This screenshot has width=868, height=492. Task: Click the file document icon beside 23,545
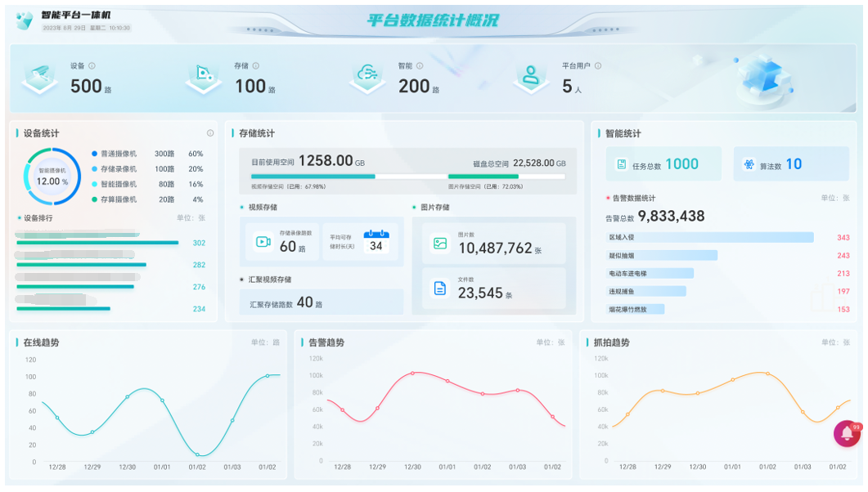pyautogui.click(x=440, y=288)
